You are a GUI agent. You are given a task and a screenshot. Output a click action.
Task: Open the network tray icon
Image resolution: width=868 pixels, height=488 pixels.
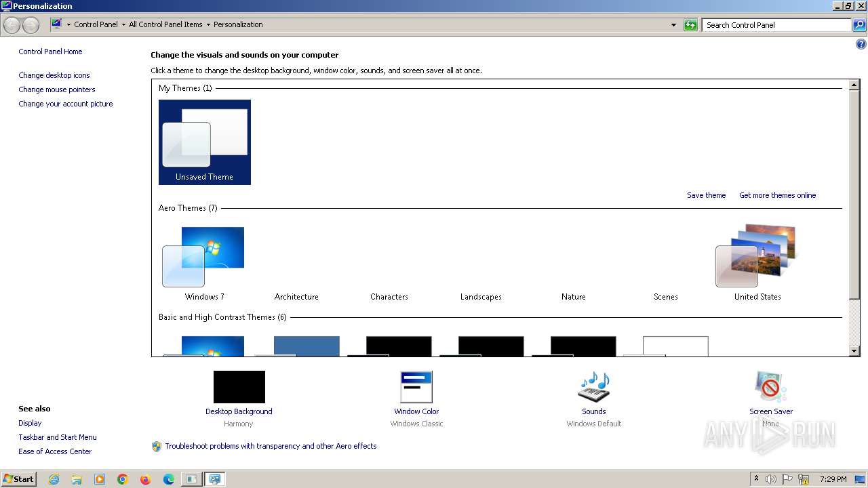pyautogui.click(x=804, y=479)
